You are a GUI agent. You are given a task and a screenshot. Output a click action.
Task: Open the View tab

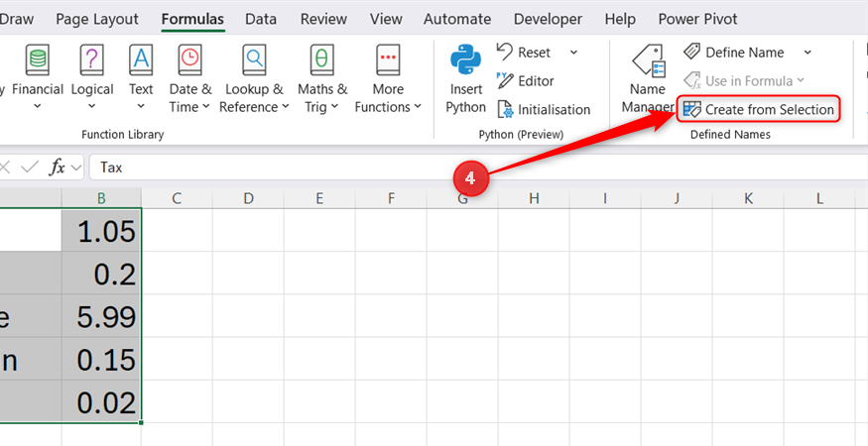click(386, 19)
